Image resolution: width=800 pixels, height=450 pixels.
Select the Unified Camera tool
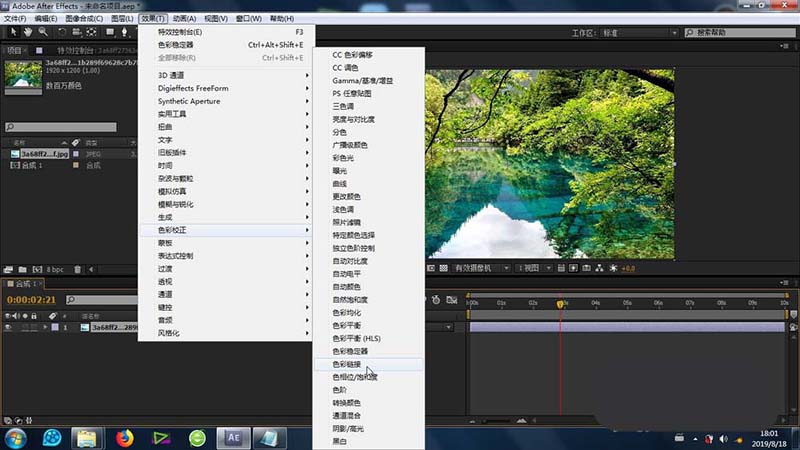coord(77,32)
